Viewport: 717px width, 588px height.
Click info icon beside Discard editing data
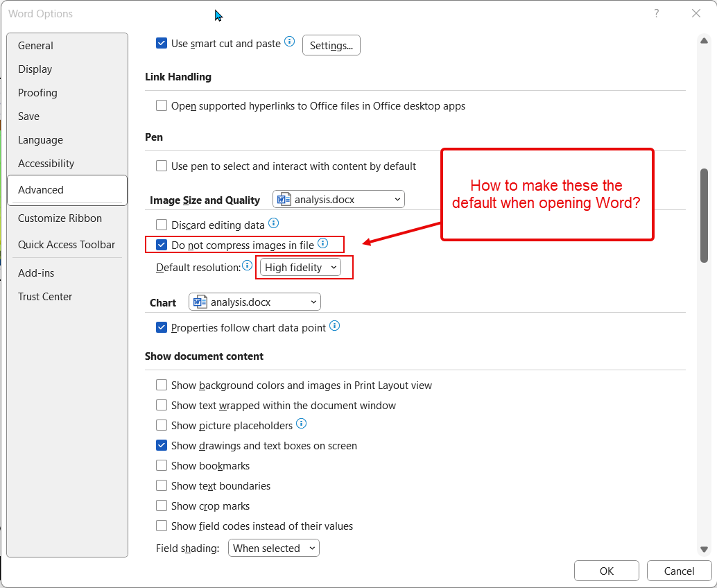(x=273, y=223)
